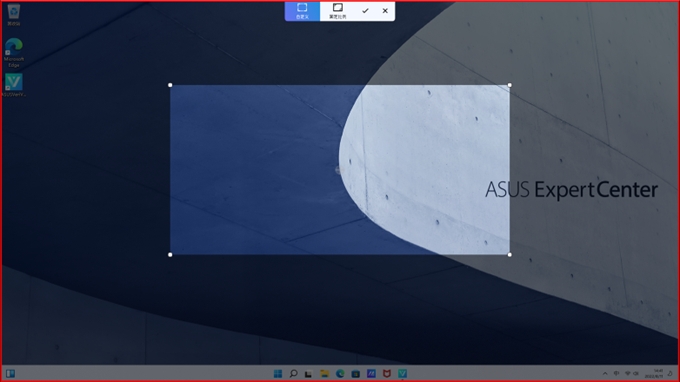The height and width of the screenshot is (382, 680).
Task: Open McAfee from the taskbar
Action: click(x=387, y=373)
